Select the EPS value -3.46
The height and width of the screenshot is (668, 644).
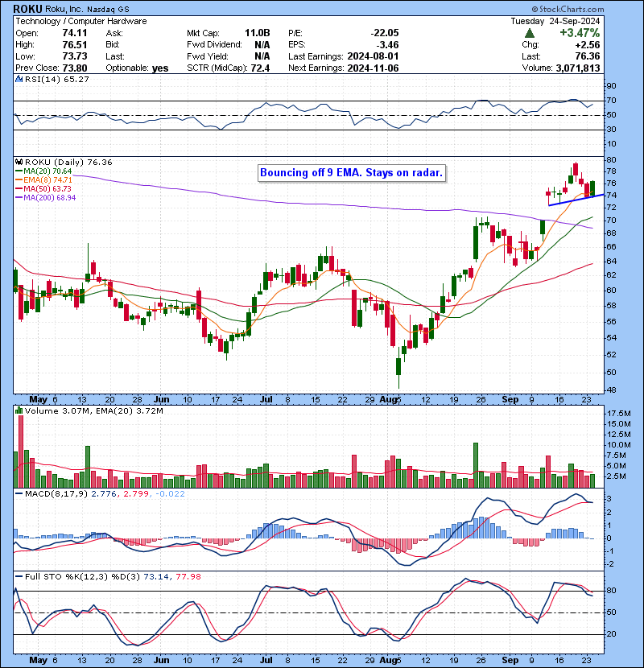pyautogui.click(x=388, y=45)
